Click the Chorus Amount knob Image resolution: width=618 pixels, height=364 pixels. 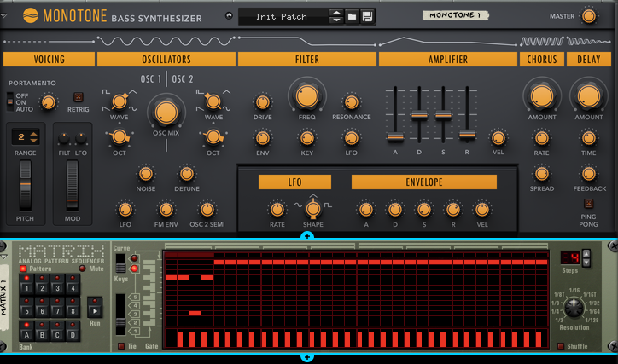coord(542,96)
